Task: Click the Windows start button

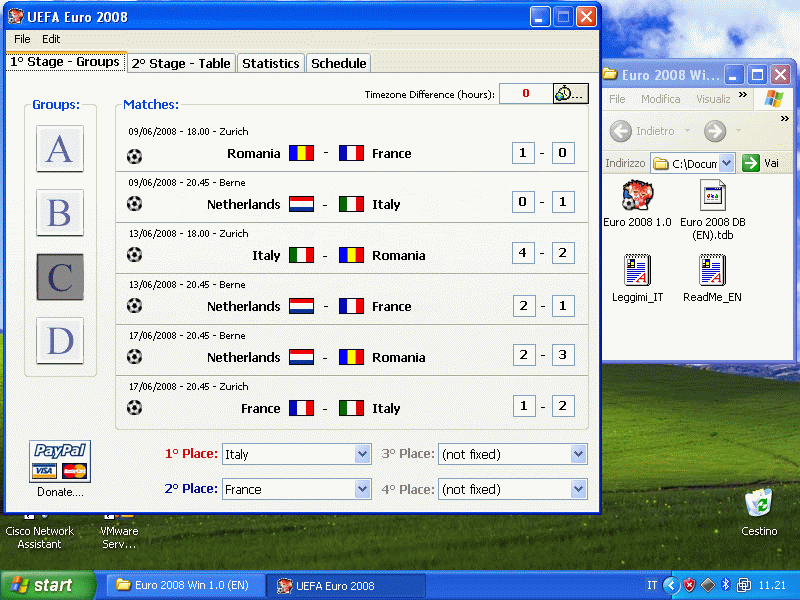Action: tap(47, 585)
